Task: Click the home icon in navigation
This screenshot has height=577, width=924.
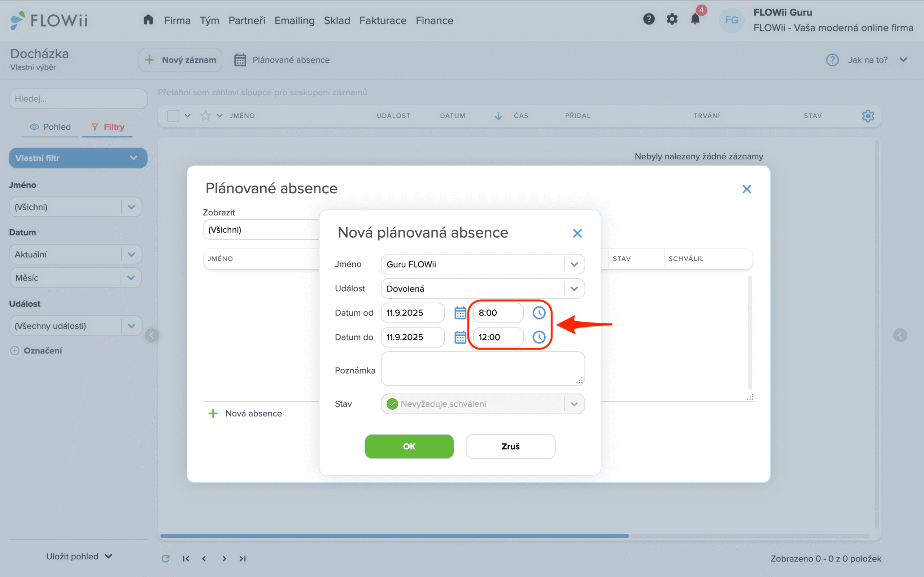Action: [148, 20]
